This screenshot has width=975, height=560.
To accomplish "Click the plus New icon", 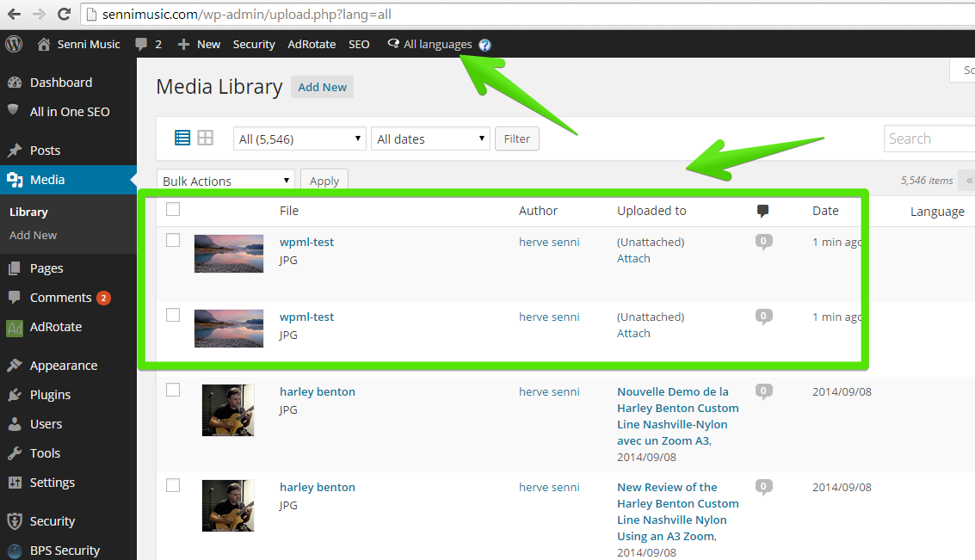I will [x=183, y=44].
